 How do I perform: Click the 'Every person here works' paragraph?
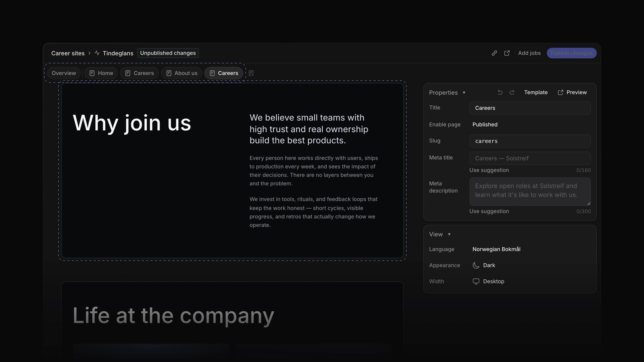pyautogui.click(x=314, y=171)
